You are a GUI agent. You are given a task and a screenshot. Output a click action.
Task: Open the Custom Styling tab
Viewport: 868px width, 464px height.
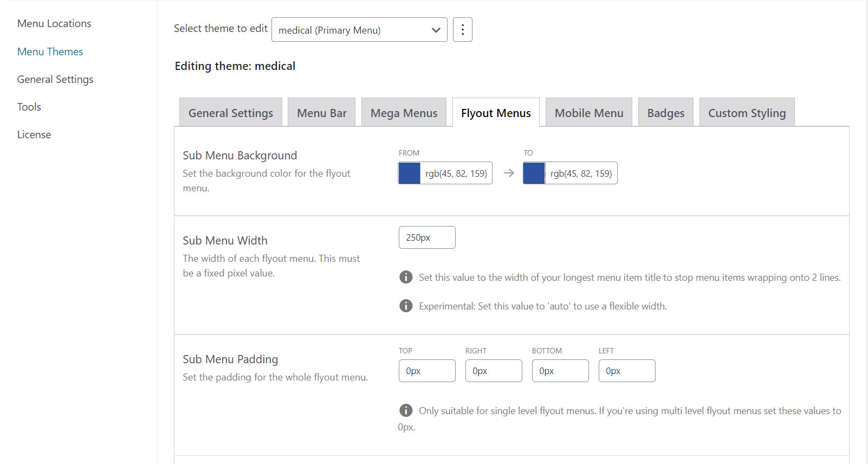pyautogui.click(x=747, y=112)
